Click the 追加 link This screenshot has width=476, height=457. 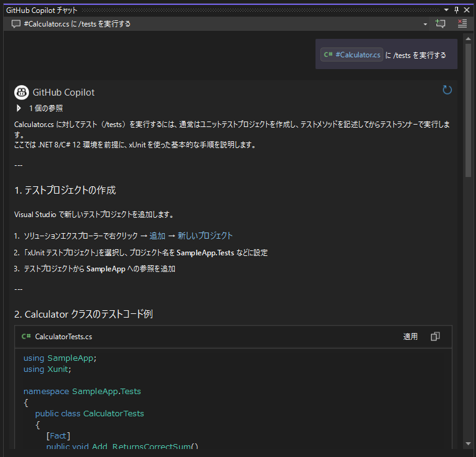pyautogui.click(x=157, y=236)
